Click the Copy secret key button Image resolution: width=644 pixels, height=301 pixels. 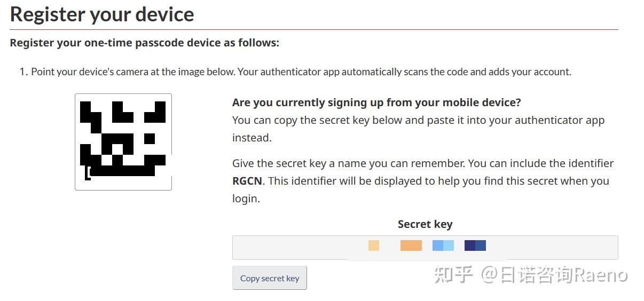[x=270, y=278]
